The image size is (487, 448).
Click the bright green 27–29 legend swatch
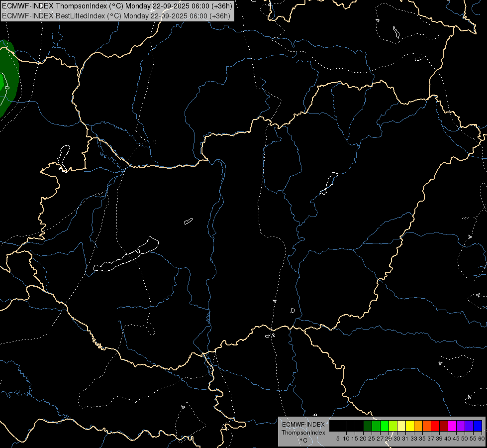pyautogui.click(x=385, y=426)
